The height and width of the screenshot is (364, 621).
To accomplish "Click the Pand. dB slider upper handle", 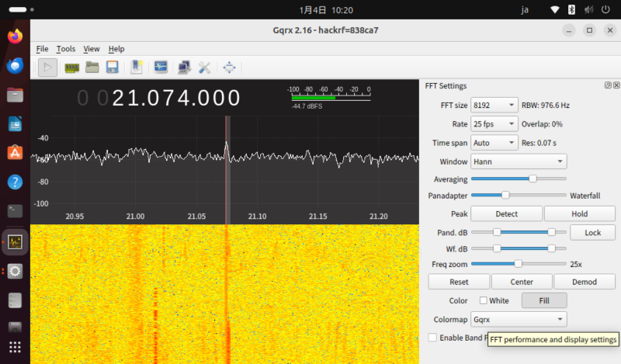I will tap(551, 232).
